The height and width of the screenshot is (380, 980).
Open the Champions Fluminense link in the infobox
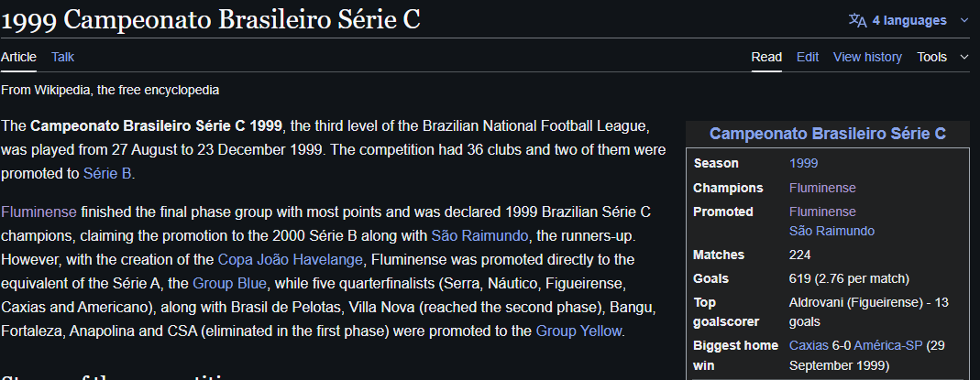(x=822, y=188)
